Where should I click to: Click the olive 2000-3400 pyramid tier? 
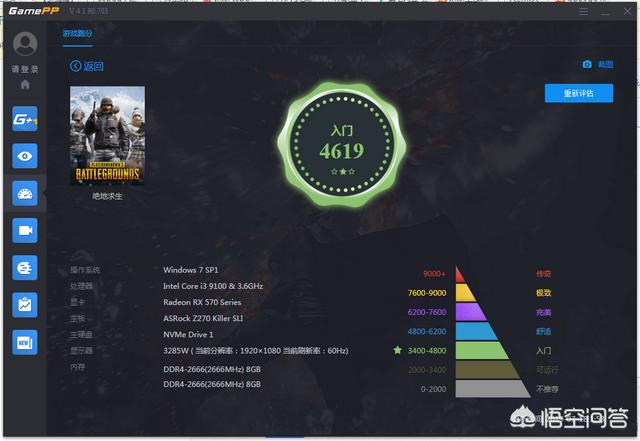pyautogui.click(x=487, y=370)
